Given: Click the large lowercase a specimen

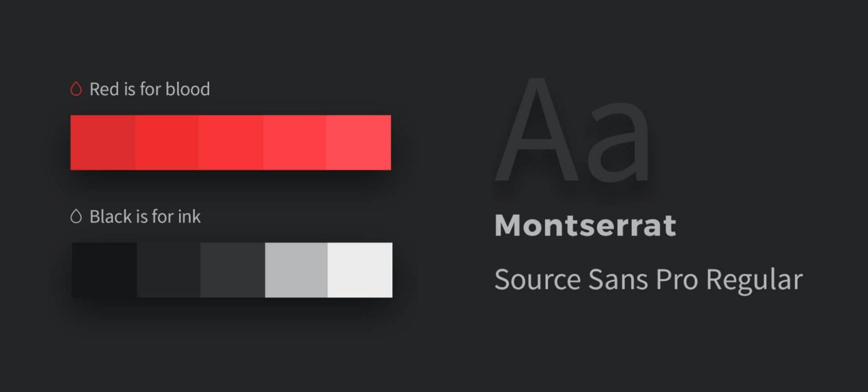Looking at the screenshot, I should click(618, 144).
